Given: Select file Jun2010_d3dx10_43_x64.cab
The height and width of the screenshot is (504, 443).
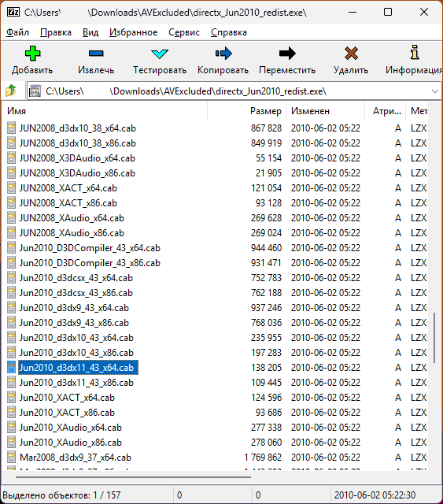Looking at the screenshot, I should point(76,338).
